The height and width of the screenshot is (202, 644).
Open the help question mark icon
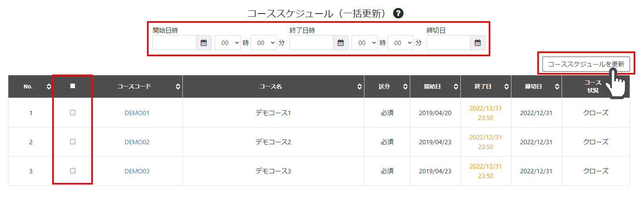tap(398, 13)
